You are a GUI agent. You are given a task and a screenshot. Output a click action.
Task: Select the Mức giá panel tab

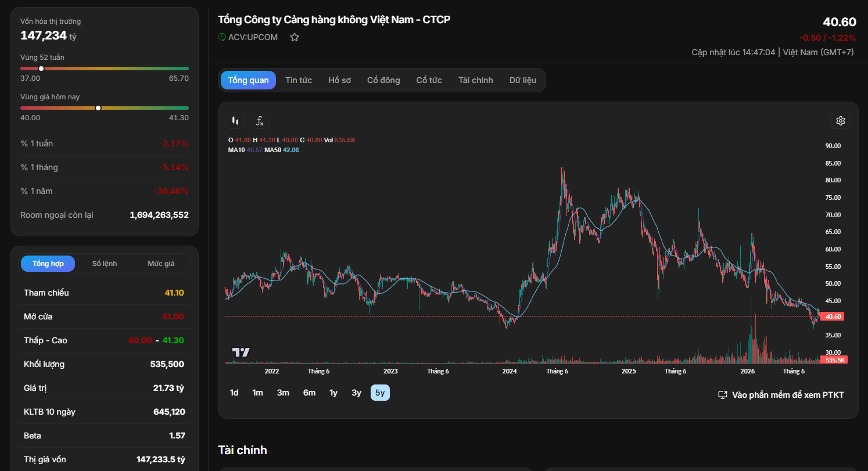(161, 264)
